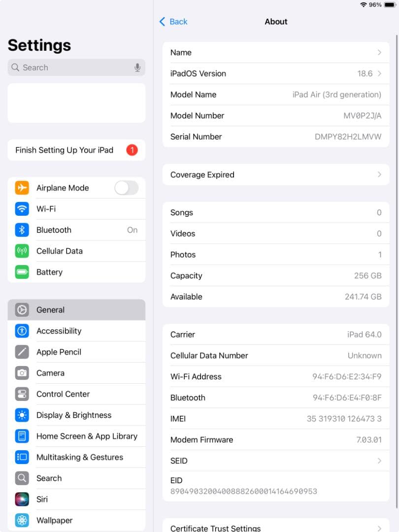Tap the Wi-Fi status bar indicator

[x=364, y=5]
